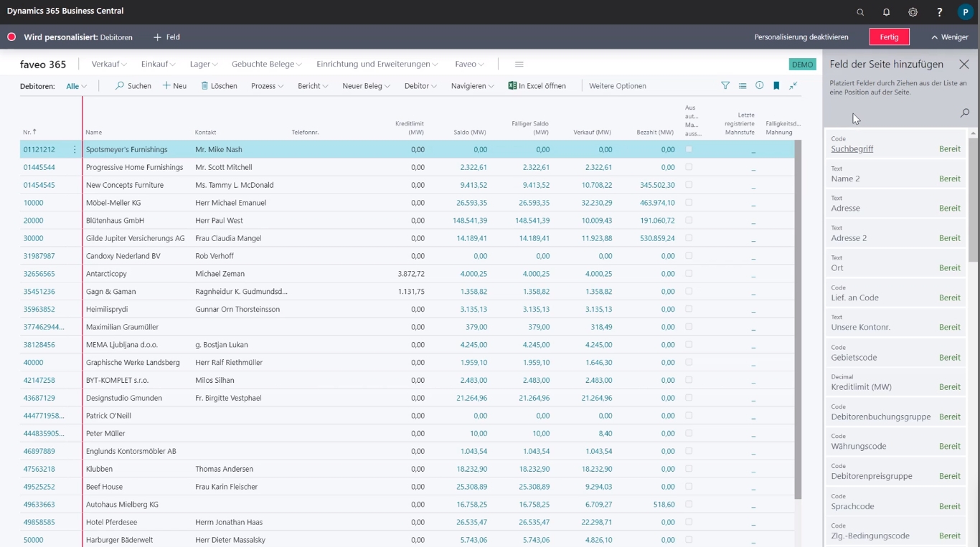Open Einrichtung und Erweiterungen menu

[x=377, y=64]
